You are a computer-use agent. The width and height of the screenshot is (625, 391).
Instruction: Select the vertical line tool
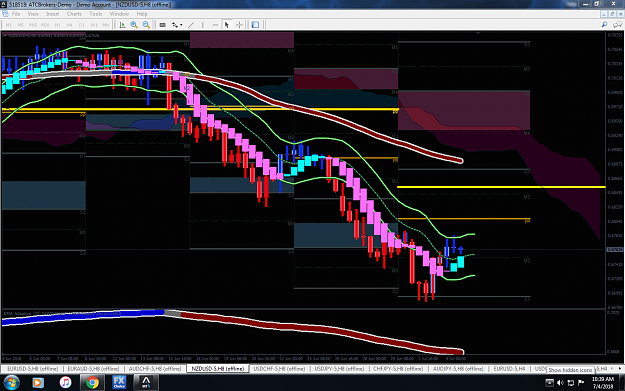tap(203, 25)
